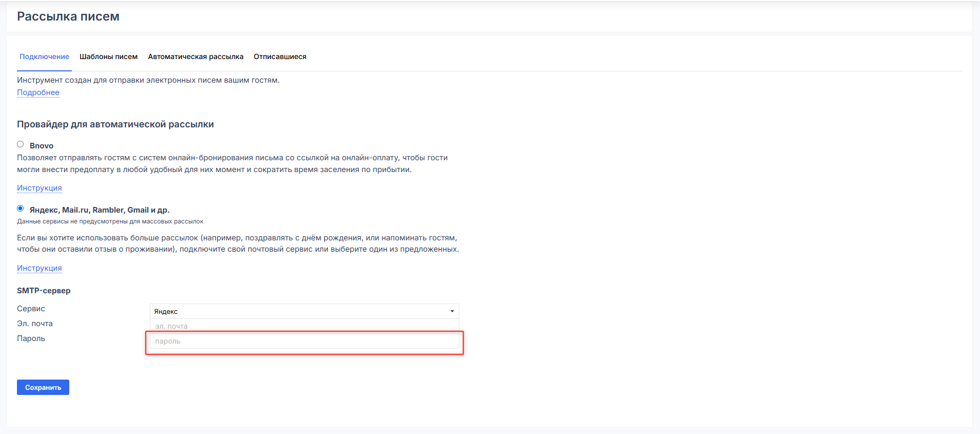Click the Яндекс, Mail.ru, Rambler, Gmail label text

[100, 210]
